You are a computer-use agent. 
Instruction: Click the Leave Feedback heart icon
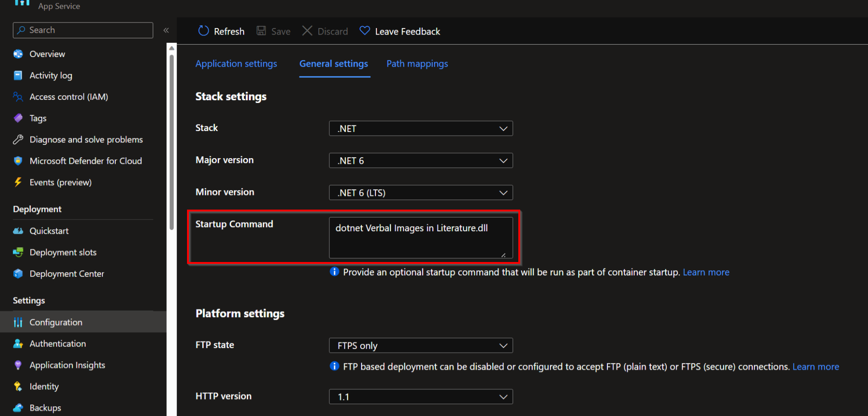click(x=365, y=31)
